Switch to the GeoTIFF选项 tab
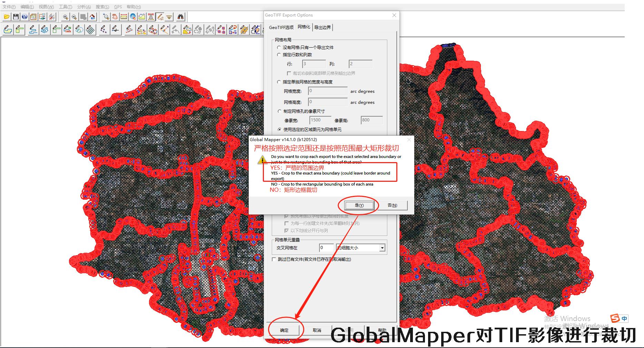 point(281,28)
